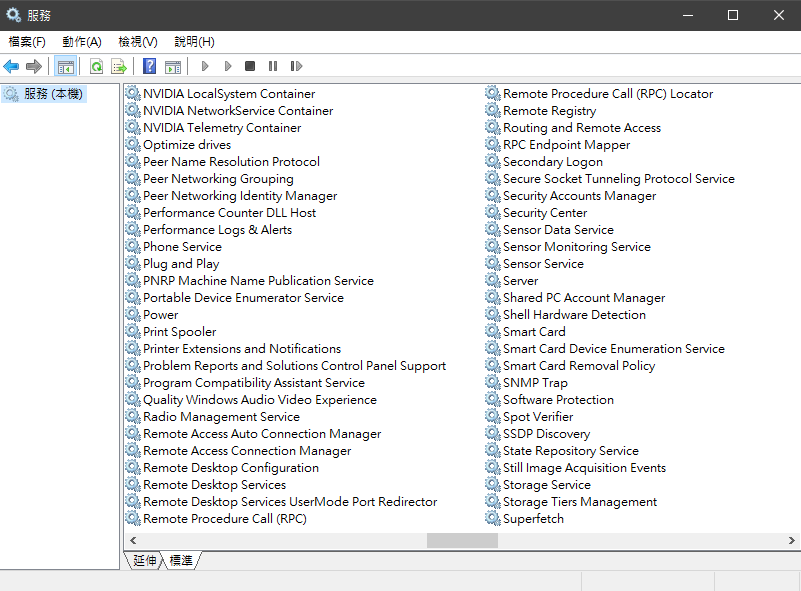Select Program Compatibility Assistant Service
Screen dimensions: 801x591
click(x=254, y=383)
